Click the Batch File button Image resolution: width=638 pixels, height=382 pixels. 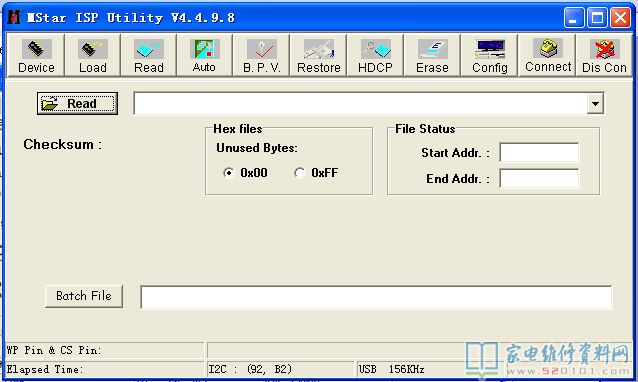(x=84, y=296)
